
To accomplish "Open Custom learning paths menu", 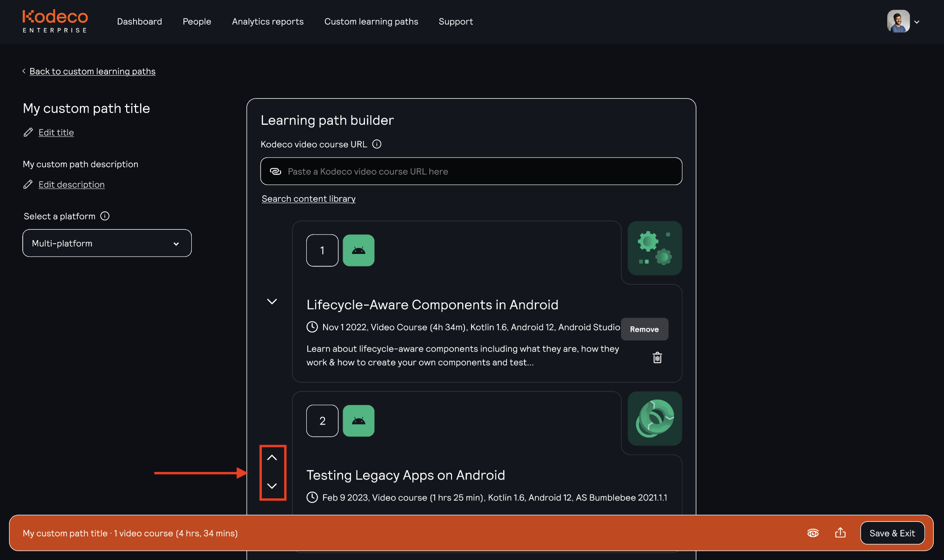I will click(x=371, y=21).
